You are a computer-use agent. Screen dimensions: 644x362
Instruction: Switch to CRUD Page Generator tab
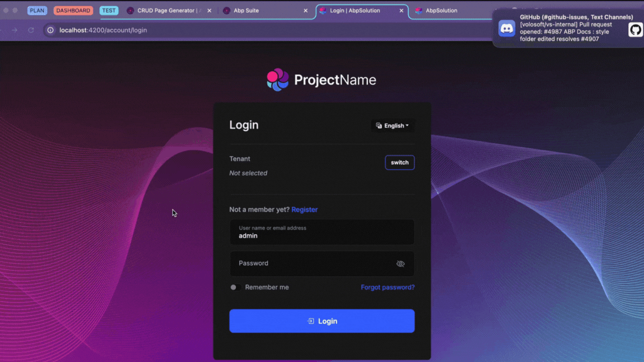tap(169, 11)
